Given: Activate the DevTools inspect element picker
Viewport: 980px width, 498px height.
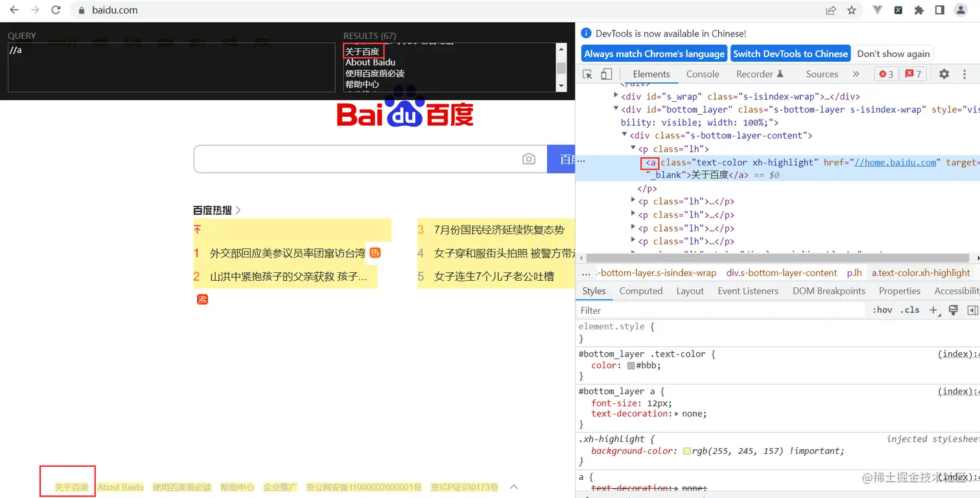Looking at the screenshot, I should pos(588,74).
